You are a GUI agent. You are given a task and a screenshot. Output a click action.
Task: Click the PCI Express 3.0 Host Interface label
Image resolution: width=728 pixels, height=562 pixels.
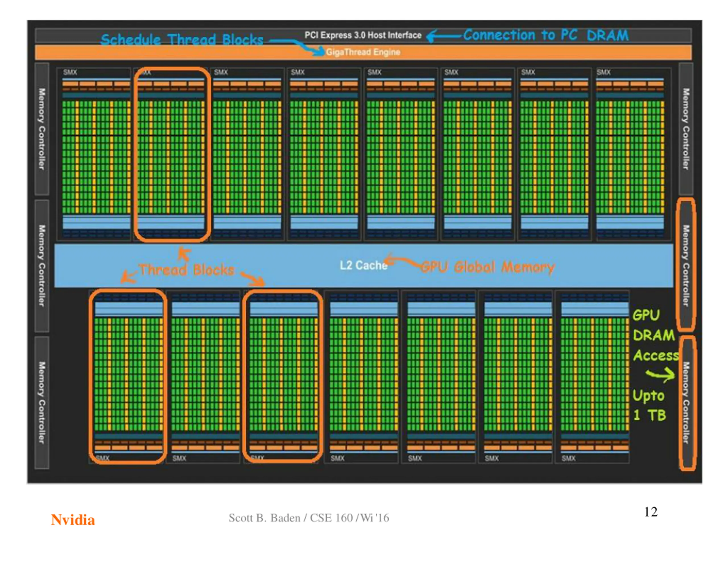coord(363,35)
